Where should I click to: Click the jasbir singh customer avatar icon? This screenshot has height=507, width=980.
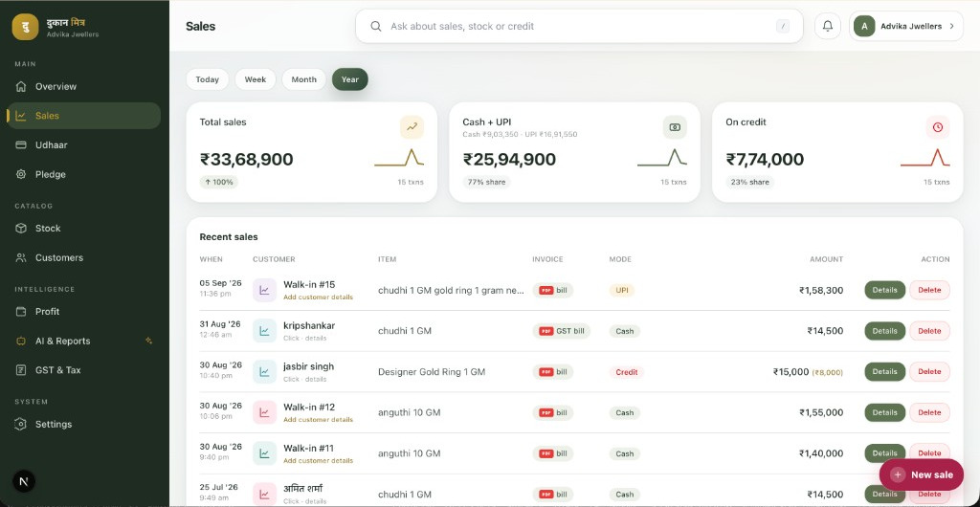(264, 371)
